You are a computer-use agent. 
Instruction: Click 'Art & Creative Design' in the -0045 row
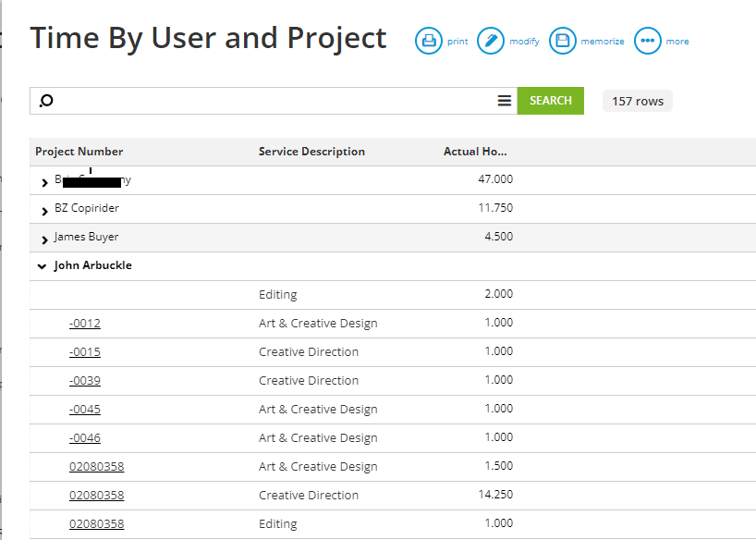pos(318,410)
